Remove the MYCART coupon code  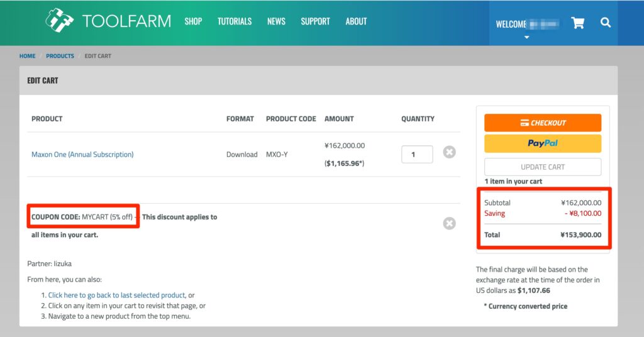(449, 223)
